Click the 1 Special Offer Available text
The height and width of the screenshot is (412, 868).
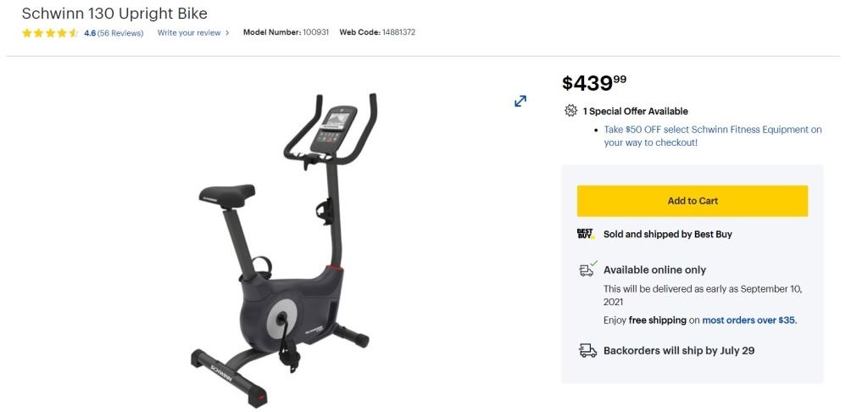coord(635,111)
